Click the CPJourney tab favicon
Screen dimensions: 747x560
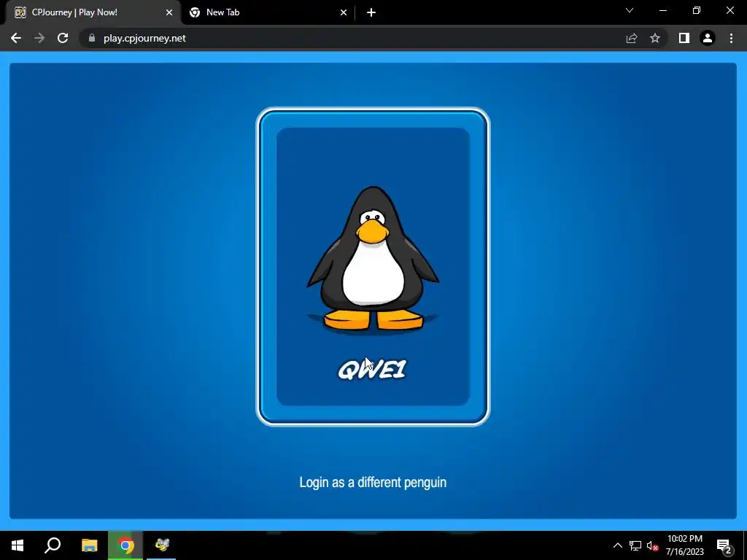tap(20, 12)
